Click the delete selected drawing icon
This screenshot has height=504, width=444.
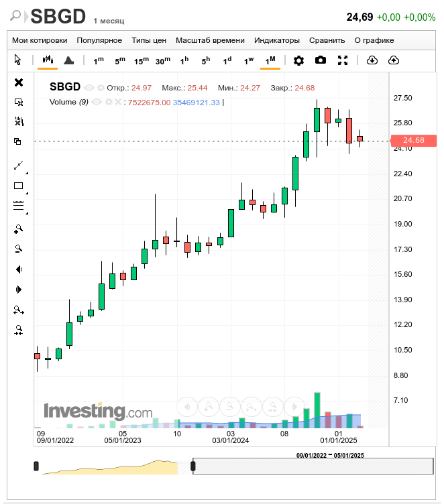tap(19, 103)
